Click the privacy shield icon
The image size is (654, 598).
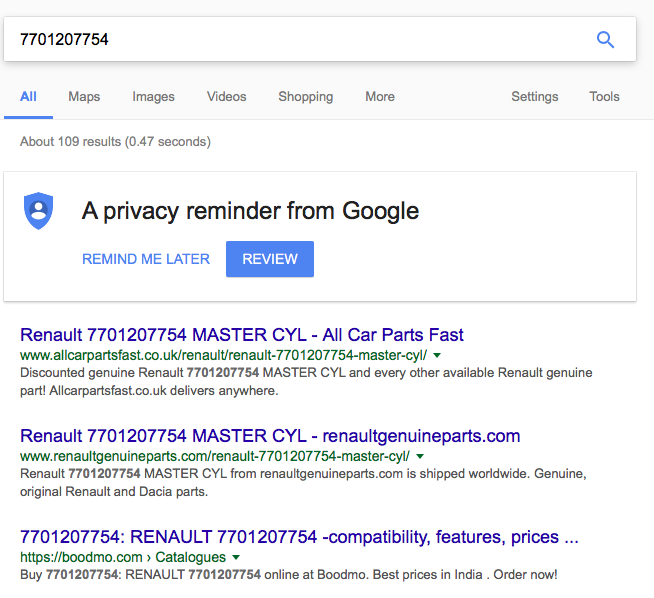(x=38, y=211)
